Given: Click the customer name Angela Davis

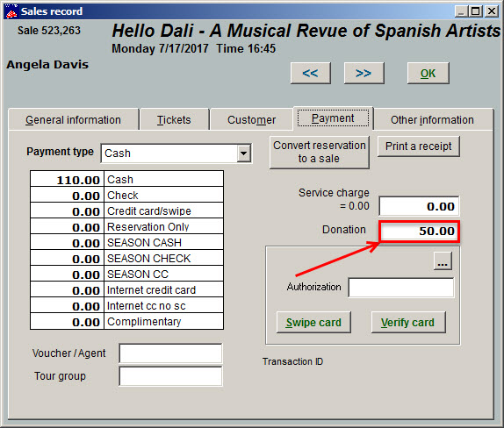Looking at the screenshot, I should pos(47,65).
